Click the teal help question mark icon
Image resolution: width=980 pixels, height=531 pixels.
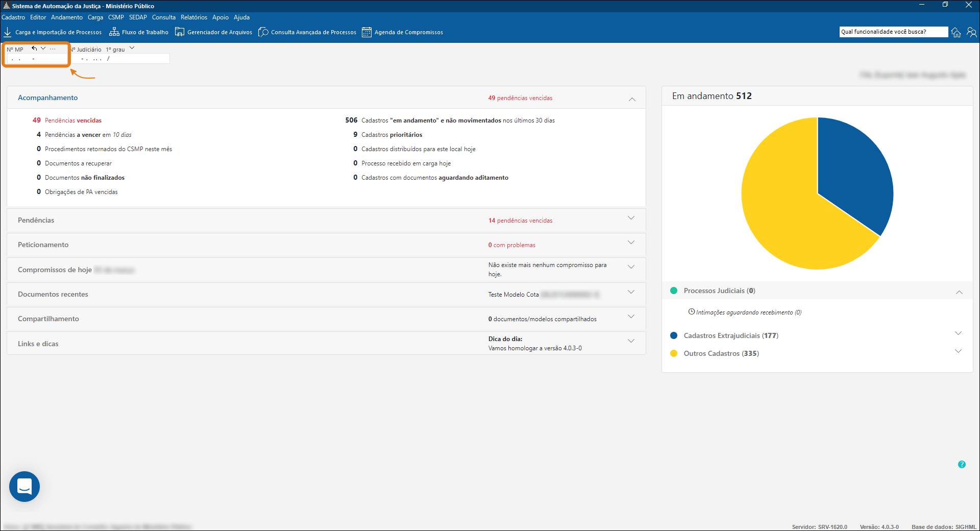[962, 465]
